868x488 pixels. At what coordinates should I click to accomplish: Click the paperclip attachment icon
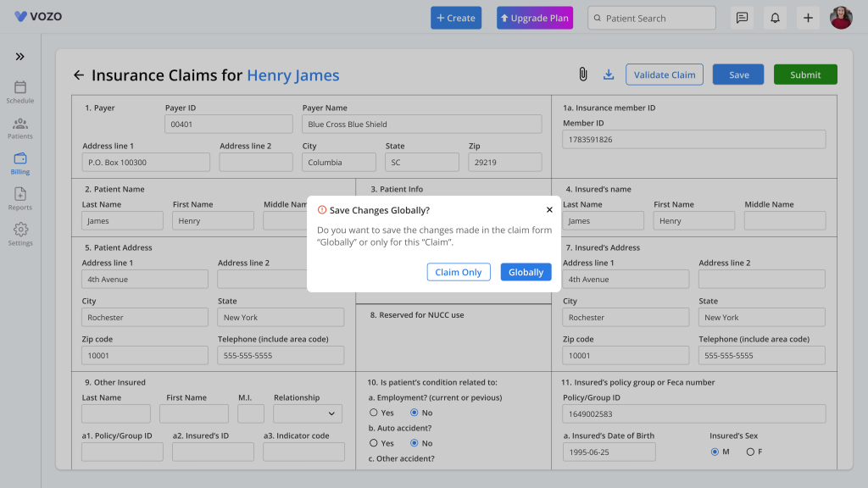pos(583,75)
